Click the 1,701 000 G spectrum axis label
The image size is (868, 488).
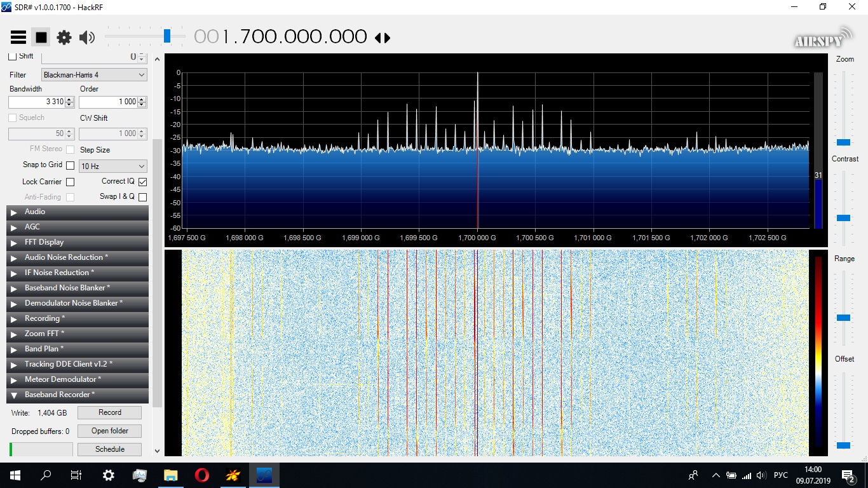coord(593,238)
